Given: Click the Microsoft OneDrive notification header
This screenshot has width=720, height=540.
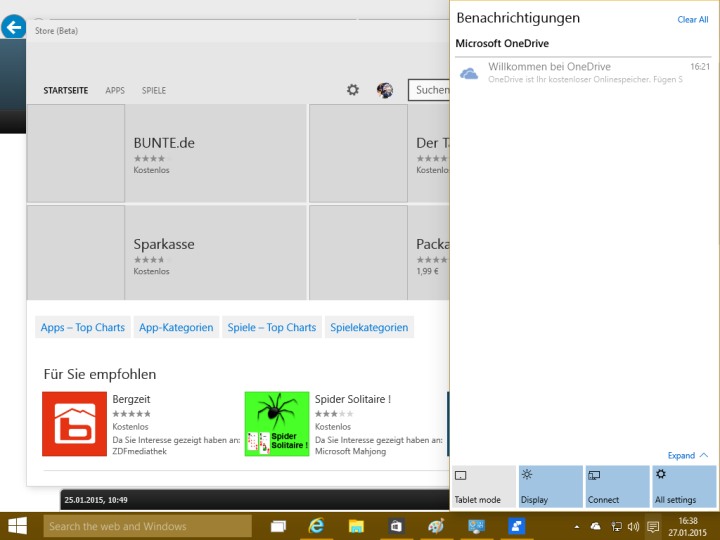Looking at the screenshot, I should [502, 44].
